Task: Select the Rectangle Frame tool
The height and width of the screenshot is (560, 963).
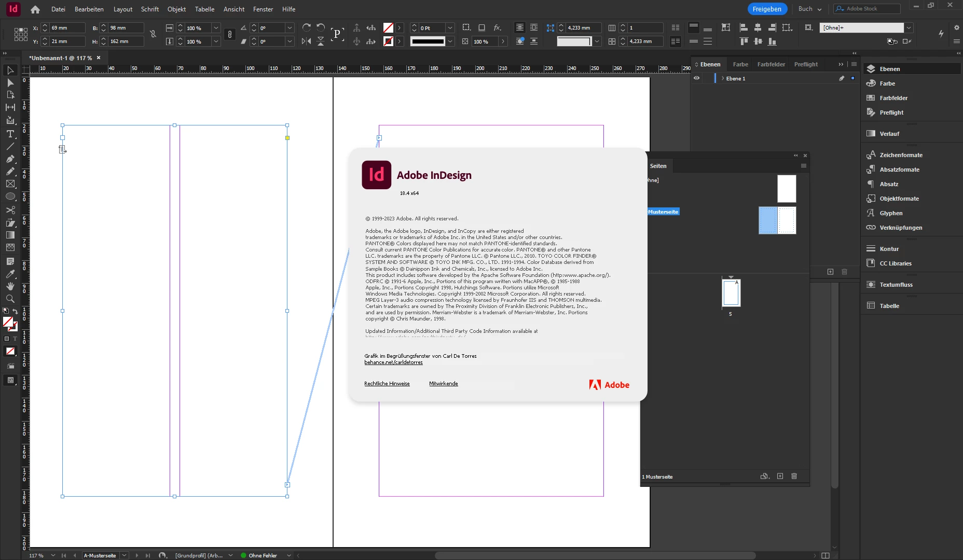Action: tap(10, 184)
